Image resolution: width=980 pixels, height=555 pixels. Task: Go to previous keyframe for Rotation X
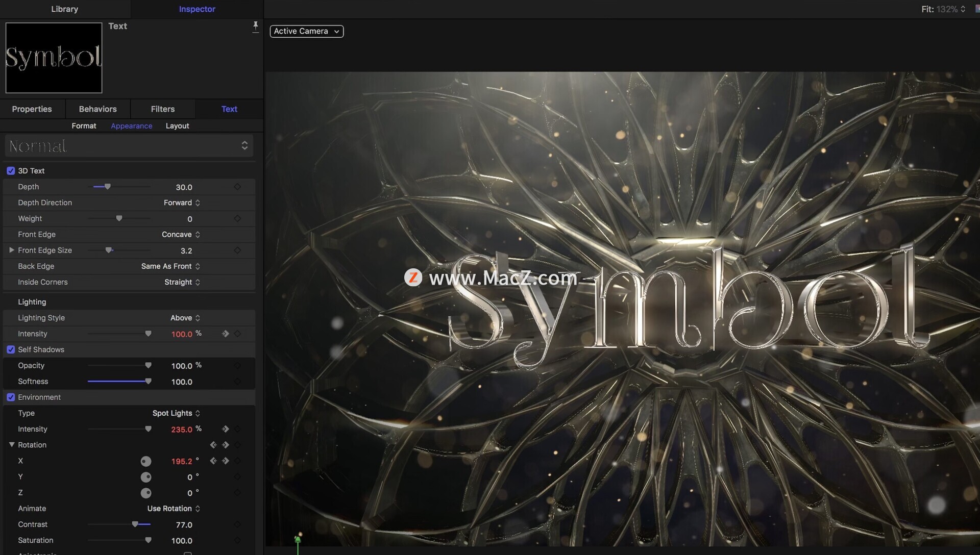213,461
